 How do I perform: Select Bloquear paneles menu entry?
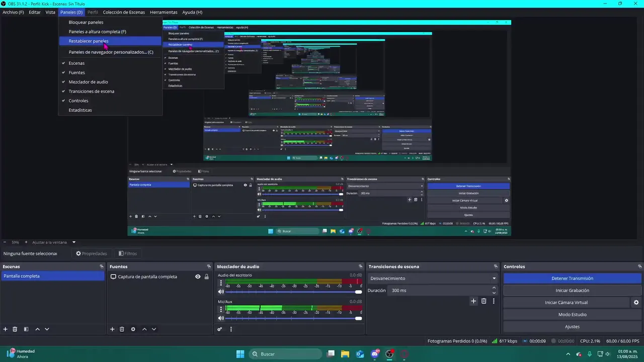pos(110,22)
